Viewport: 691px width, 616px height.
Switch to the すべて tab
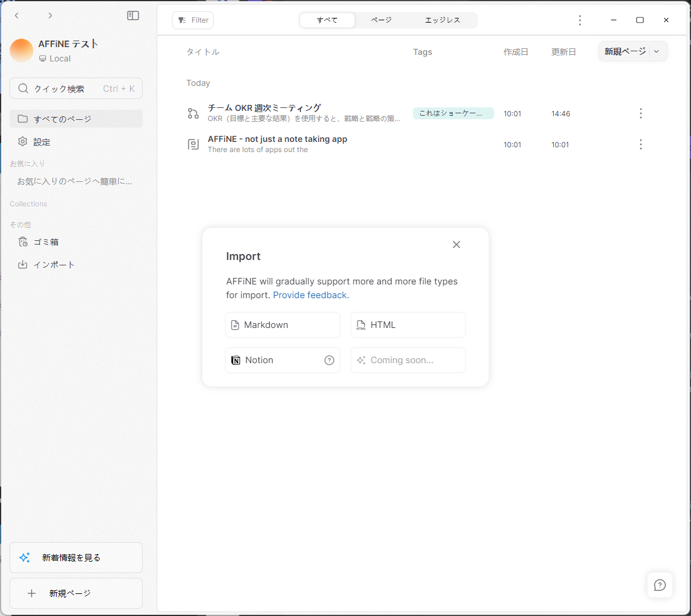click(327, 20)
